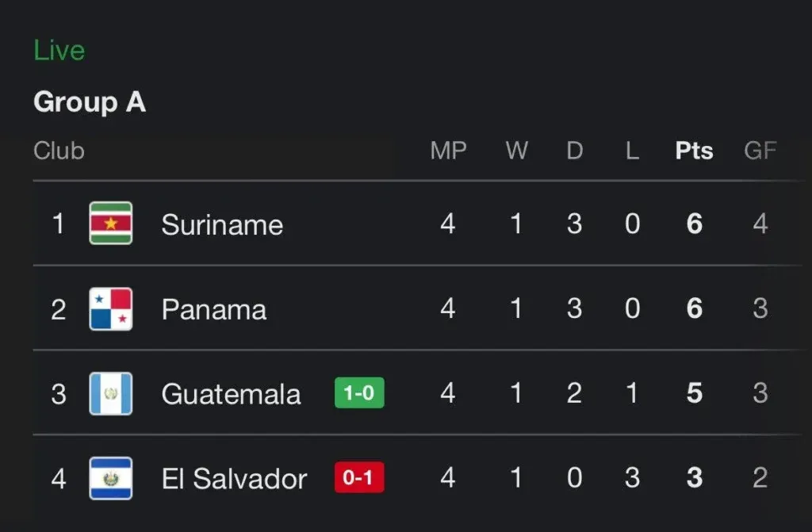Click the D column header

click(x=574, y=151)
